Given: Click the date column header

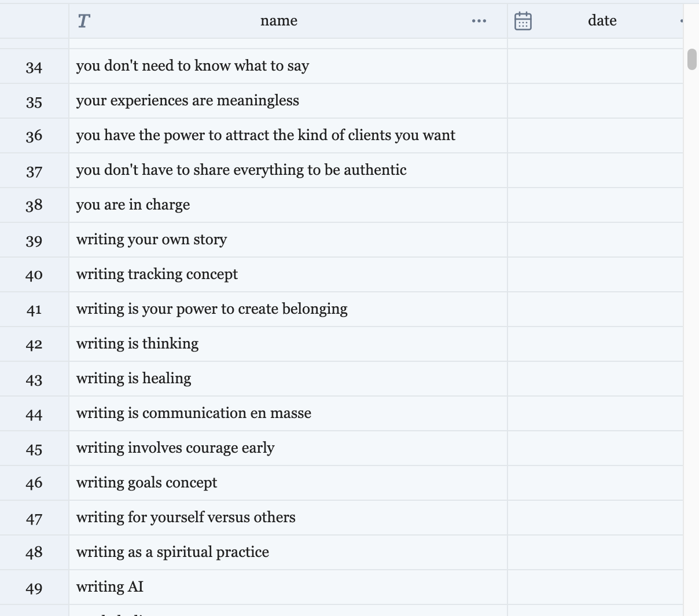Looking at the screenshot, I should pyautogui.click(x=602, y=21).
